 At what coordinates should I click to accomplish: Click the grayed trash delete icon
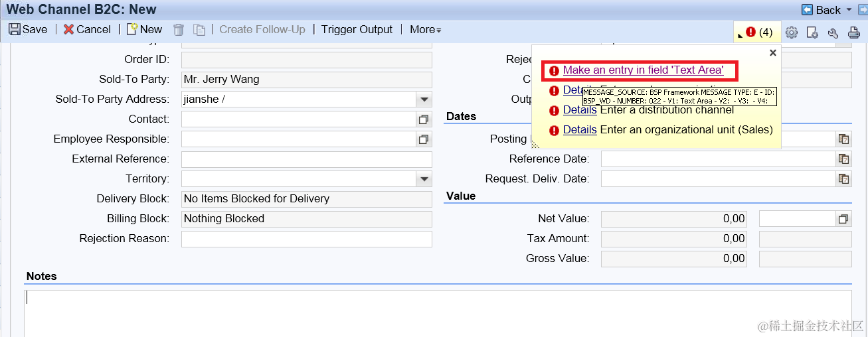click(178, 29)
